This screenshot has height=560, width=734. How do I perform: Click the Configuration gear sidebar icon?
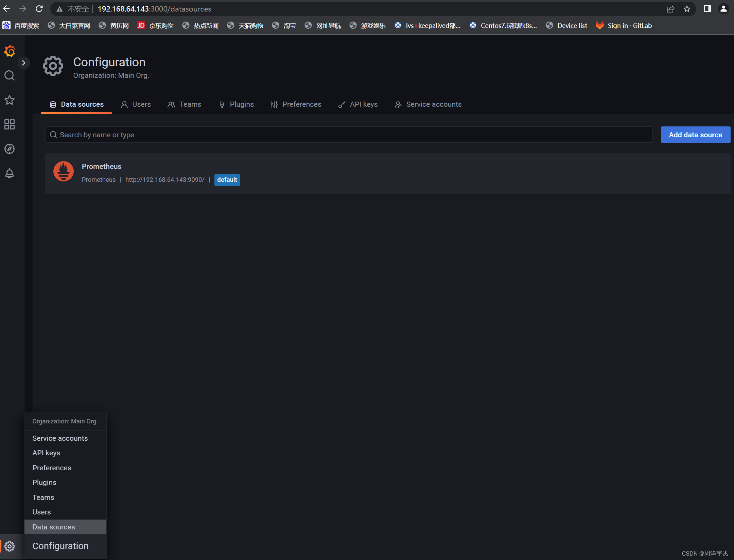coord(10,546)
